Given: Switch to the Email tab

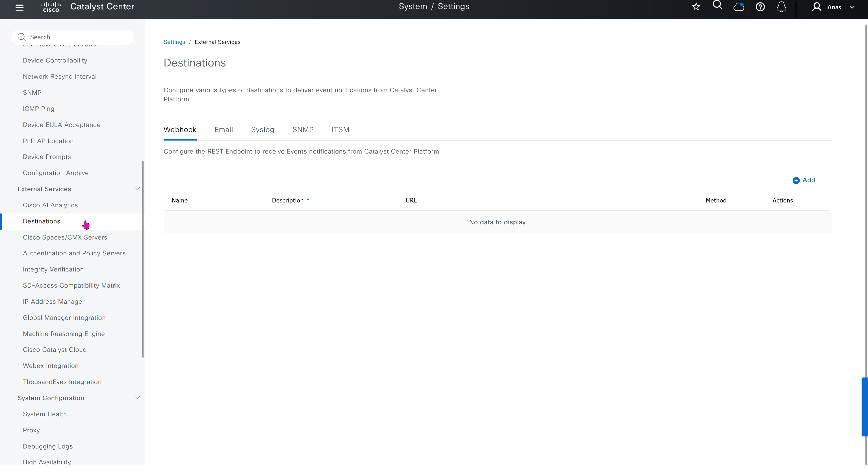Looking at the screenshot, I should [x=223, y=130].
